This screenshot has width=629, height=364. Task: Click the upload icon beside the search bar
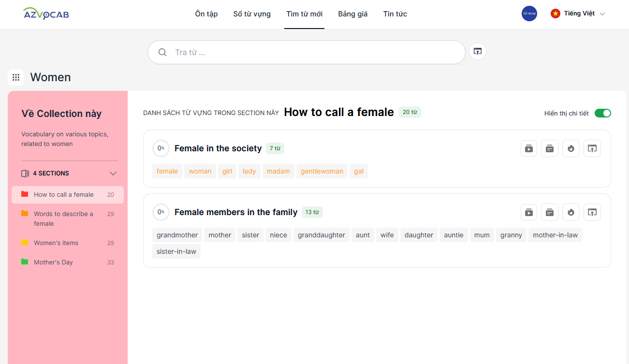tap(478, 51)
